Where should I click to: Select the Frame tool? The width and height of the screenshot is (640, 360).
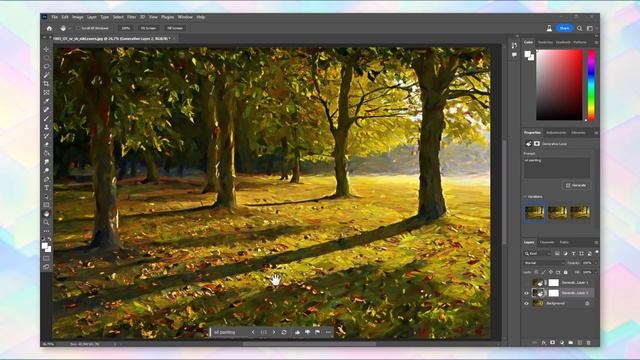click(46, 93)
